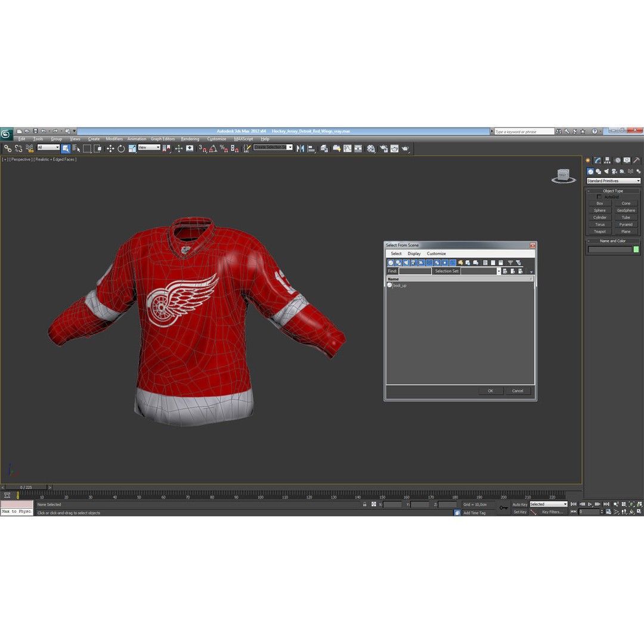Image resolution: width=644 pixels, height=644 pixels.
Task: Click the Play Animation button
Action: point(590,504)
